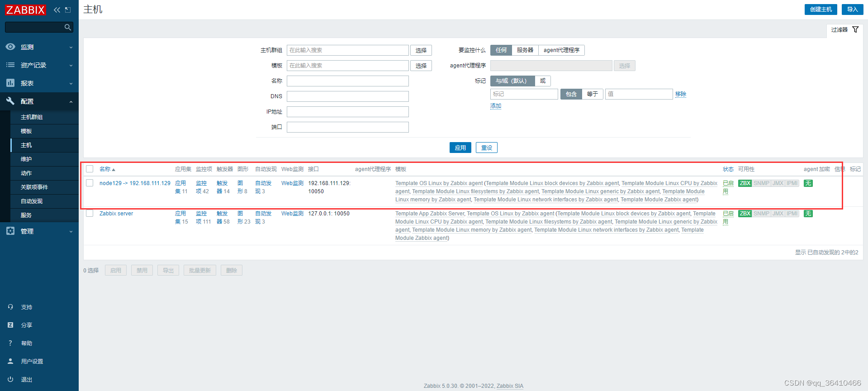
Task: Open the Zabbix server host link
Action: [x=116, y=214]
